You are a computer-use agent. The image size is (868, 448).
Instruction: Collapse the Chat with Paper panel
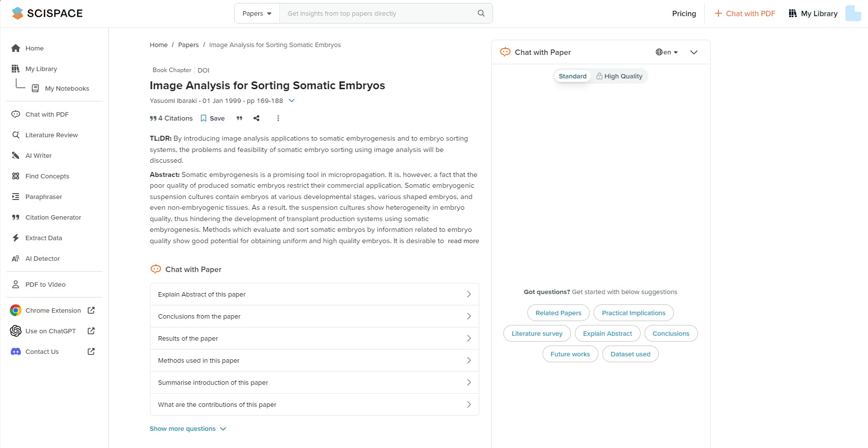694,52
